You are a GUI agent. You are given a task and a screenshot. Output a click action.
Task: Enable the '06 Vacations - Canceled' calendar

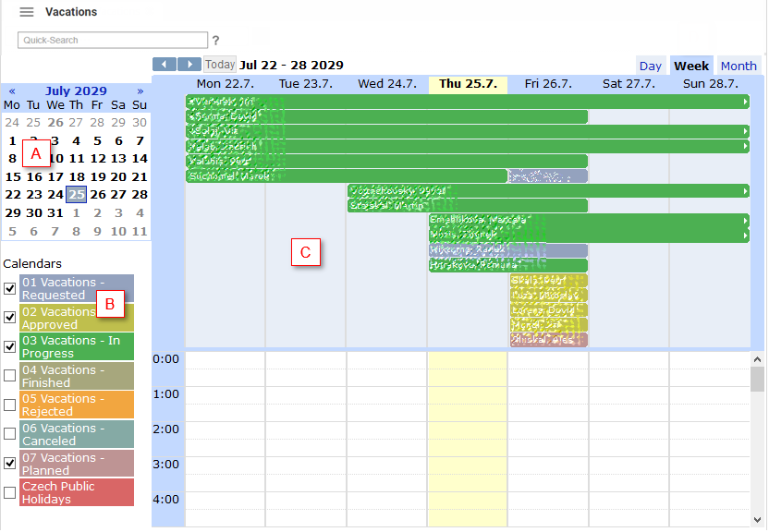[x=9, y=434]
